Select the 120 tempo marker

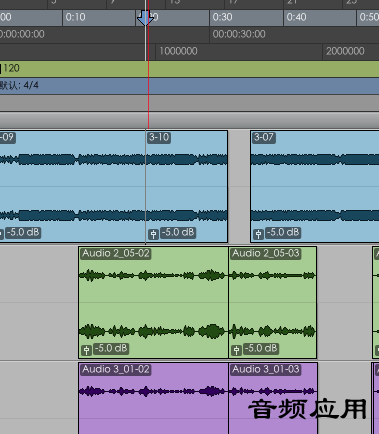[x=10, y=69]
